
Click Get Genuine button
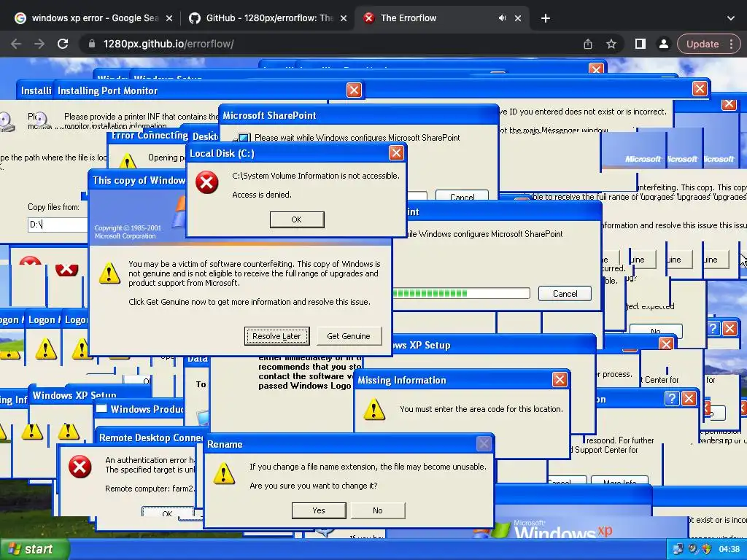pyautogui.click(x=348, y=335)
